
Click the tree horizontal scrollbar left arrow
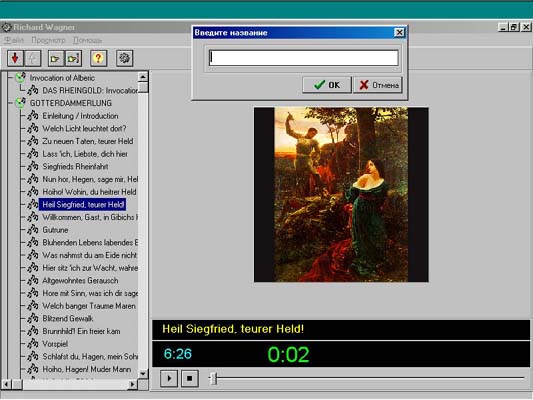[6, 385]
